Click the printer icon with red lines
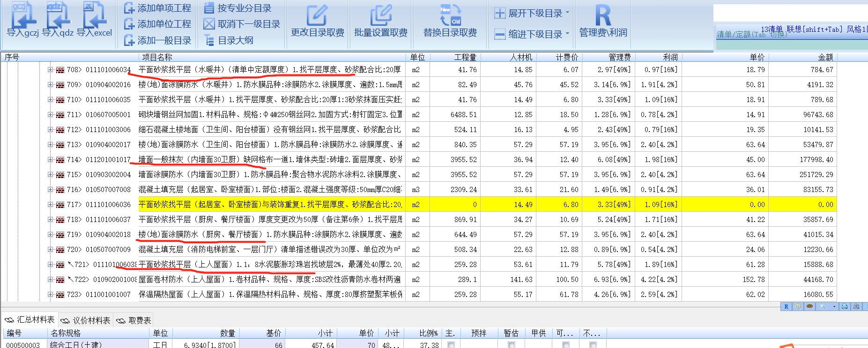Screen dimensions: 868x348 click(x=856, y=306)
